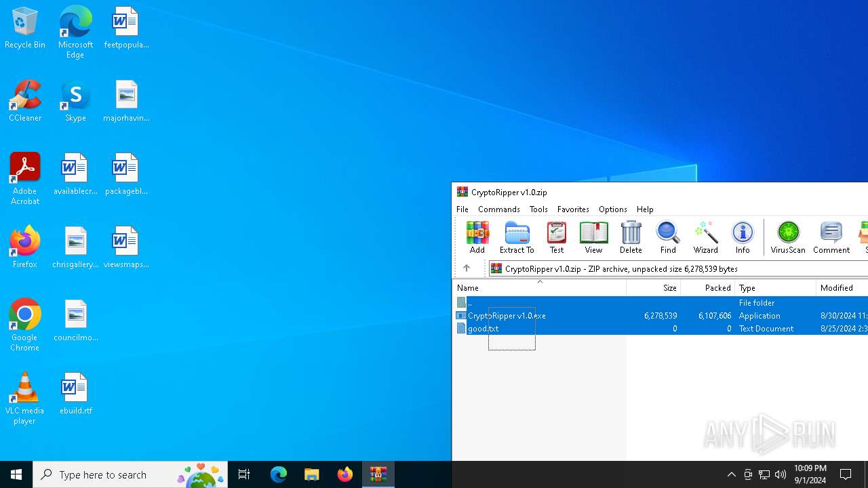The image size is (868, 488).
Task: Open the notification center icon
Action: click(846, 474)
